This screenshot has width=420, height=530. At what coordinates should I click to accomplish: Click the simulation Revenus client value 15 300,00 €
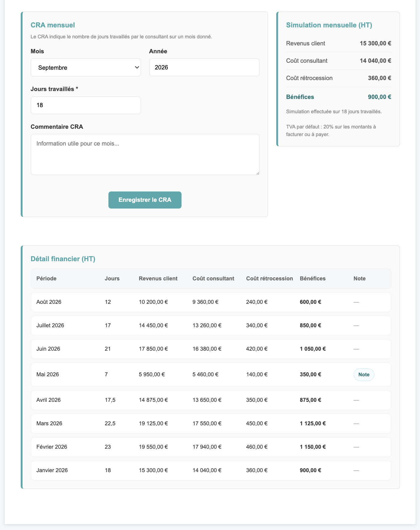375,44
